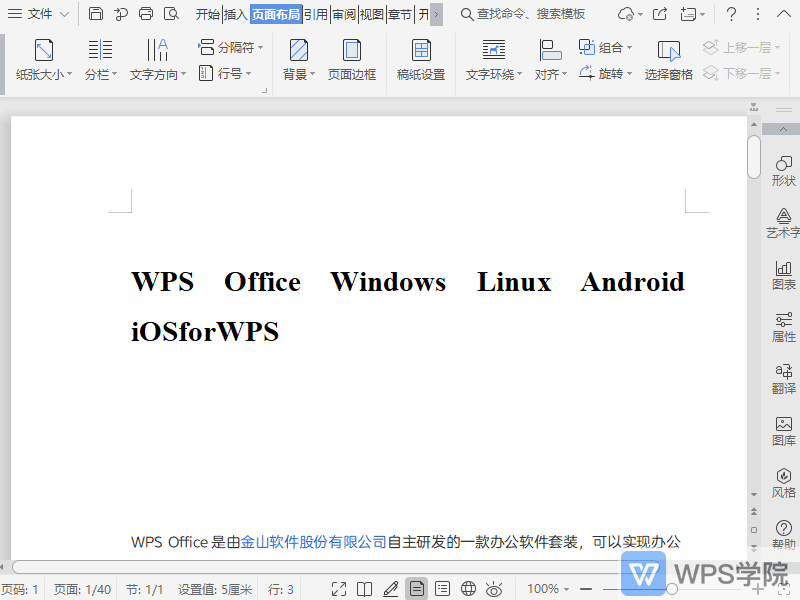Toggle writing mode pen icon in status bar

pyautogui.click(x=391, y=589)
